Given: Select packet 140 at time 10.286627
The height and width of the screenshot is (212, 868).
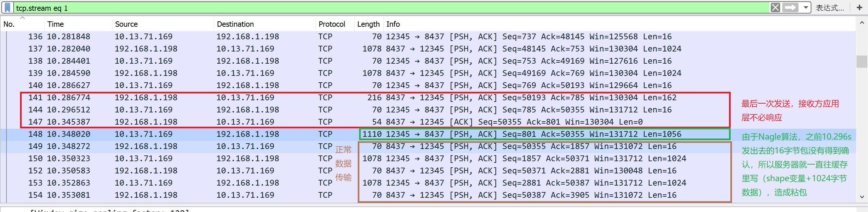Looking at the screenshot, I should 428,85.
